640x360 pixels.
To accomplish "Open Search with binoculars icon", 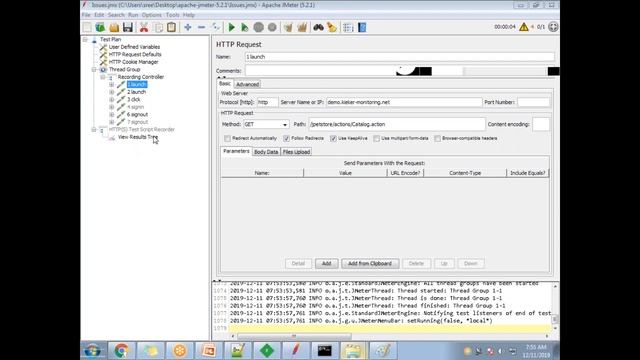I will click(x=318, y=27).
